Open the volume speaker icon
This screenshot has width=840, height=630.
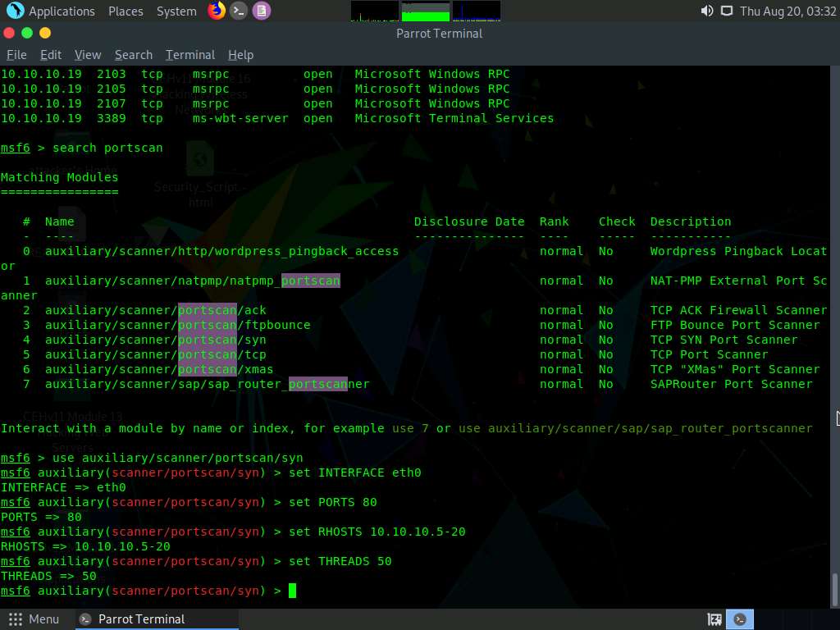706,11
